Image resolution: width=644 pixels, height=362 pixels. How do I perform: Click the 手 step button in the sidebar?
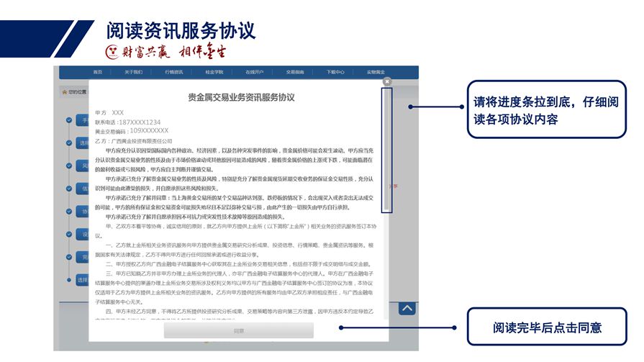pyautogui.click(x=82, y=120)
